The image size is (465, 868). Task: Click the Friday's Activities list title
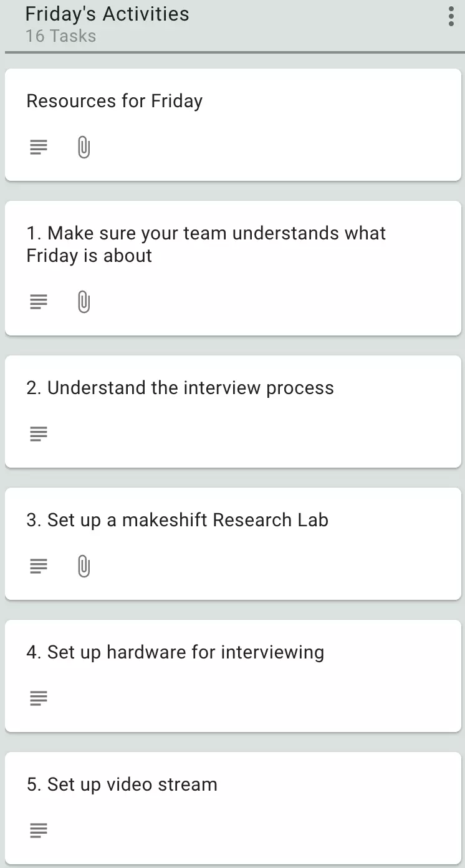(107, 14)
